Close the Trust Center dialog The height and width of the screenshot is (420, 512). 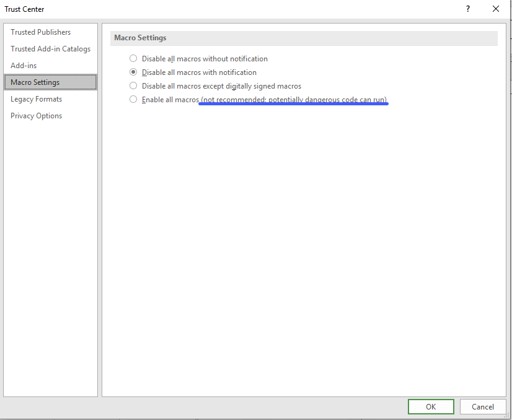pyautogui.click(x=496, y=9)
